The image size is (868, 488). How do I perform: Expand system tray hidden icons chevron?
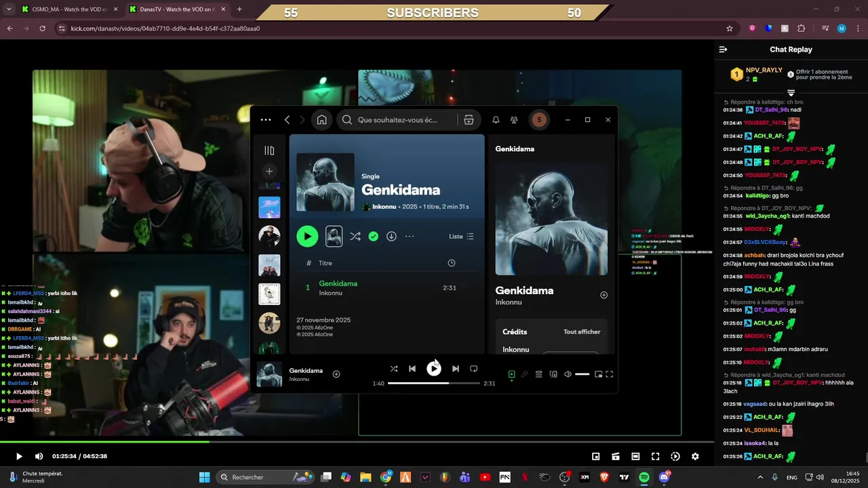pos(759,477)
